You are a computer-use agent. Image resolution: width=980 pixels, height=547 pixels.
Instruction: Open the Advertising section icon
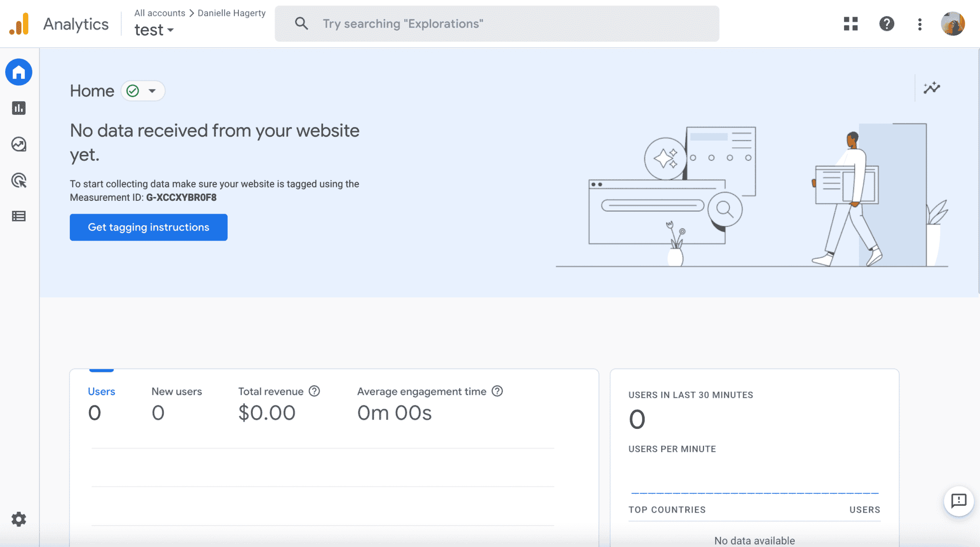tap(19, 180)
